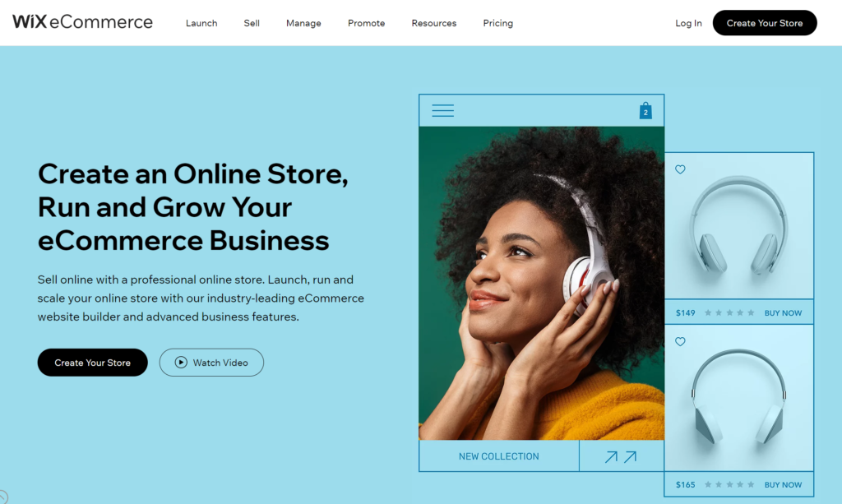Go to the Pricing page
This screenshot has width=842, height=504.
[497, 23]
